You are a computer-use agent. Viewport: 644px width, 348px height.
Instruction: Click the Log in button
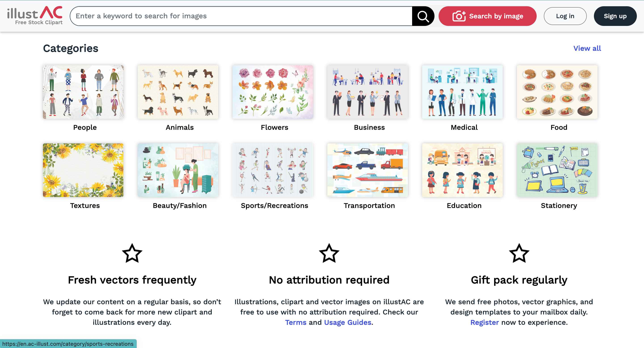click(565, 16)
